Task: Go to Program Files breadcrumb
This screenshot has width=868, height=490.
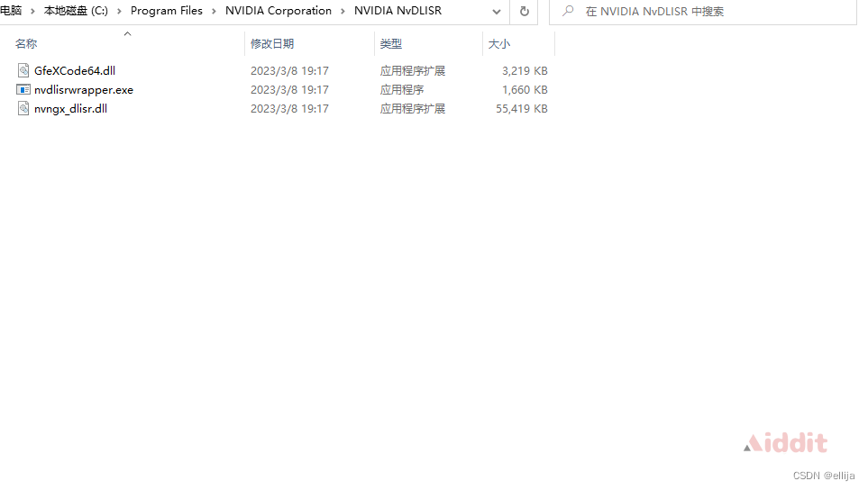Action: 167,11
